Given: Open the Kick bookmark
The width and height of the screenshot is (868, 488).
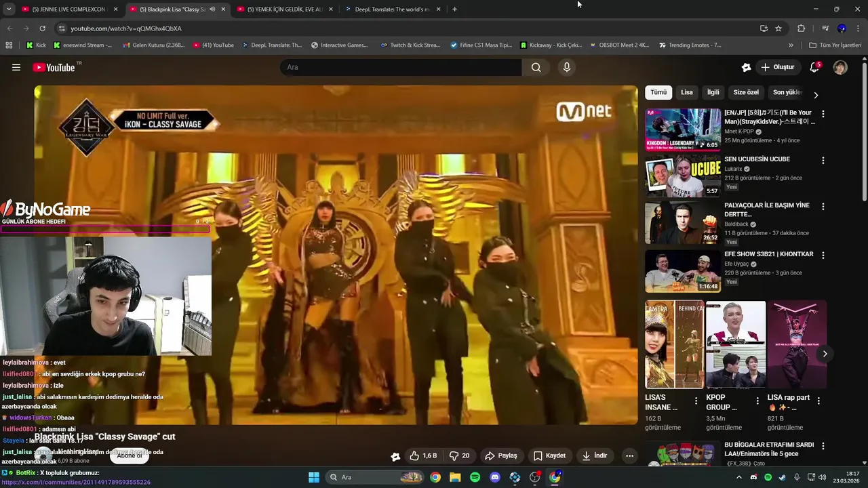Looking at the screenshot, I should tap(36, 45).
